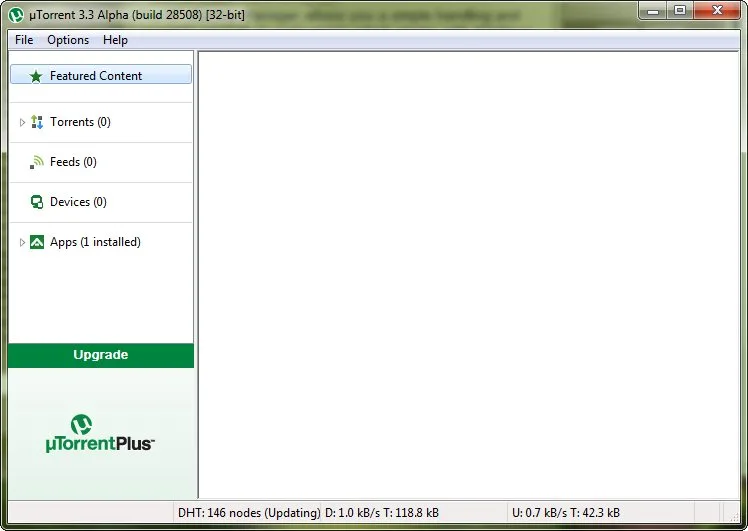Select the Feeds (0) label

[x=73, y=162]
